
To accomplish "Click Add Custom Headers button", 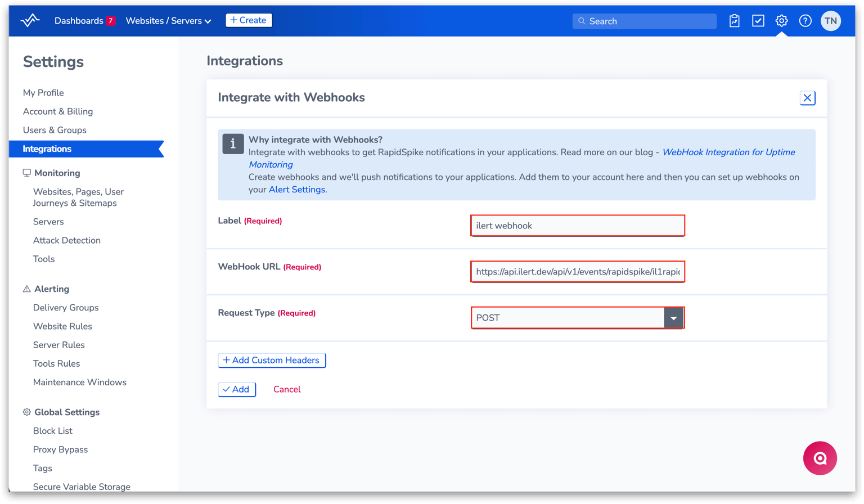I will pos(272,360).
